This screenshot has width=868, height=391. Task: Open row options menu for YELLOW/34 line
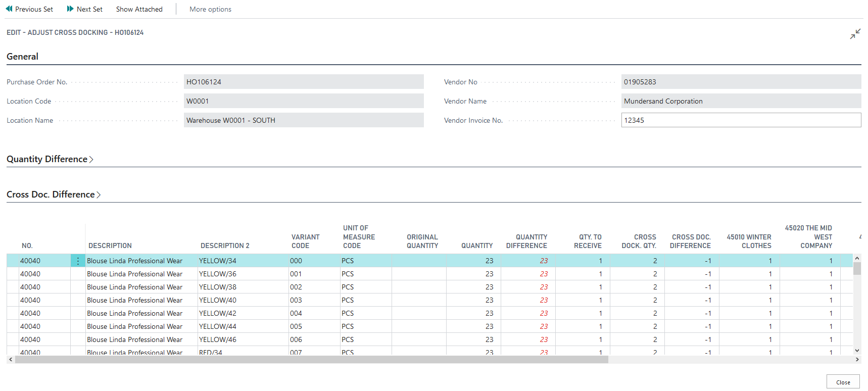[x=78, y=261]
